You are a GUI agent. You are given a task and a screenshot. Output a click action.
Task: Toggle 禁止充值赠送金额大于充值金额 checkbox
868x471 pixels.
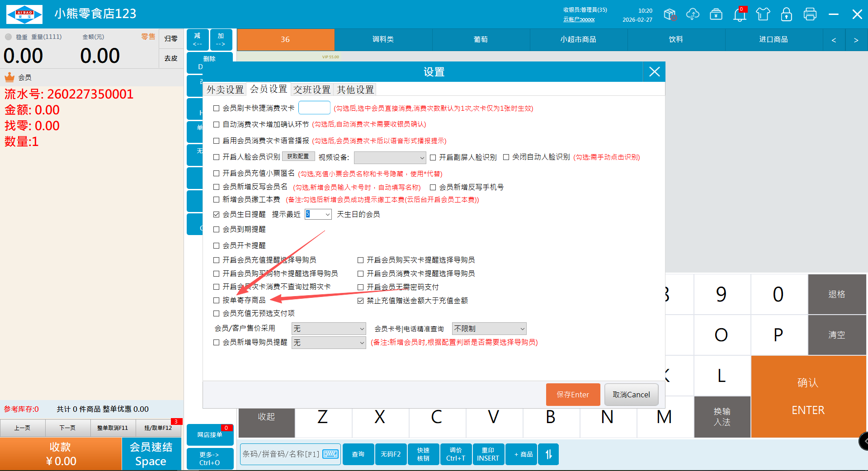pyautogui.click(x=361, y=301)
